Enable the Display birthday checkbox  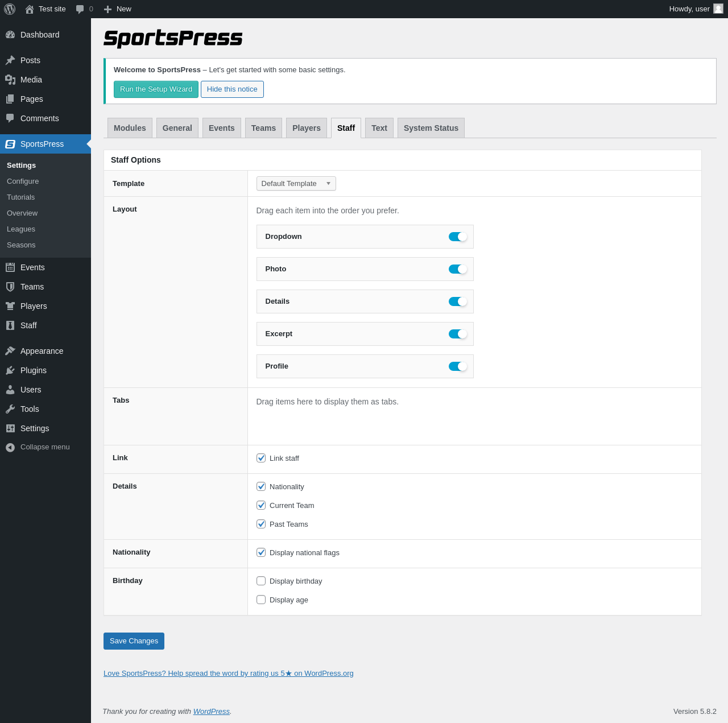(x=261, y=581)
